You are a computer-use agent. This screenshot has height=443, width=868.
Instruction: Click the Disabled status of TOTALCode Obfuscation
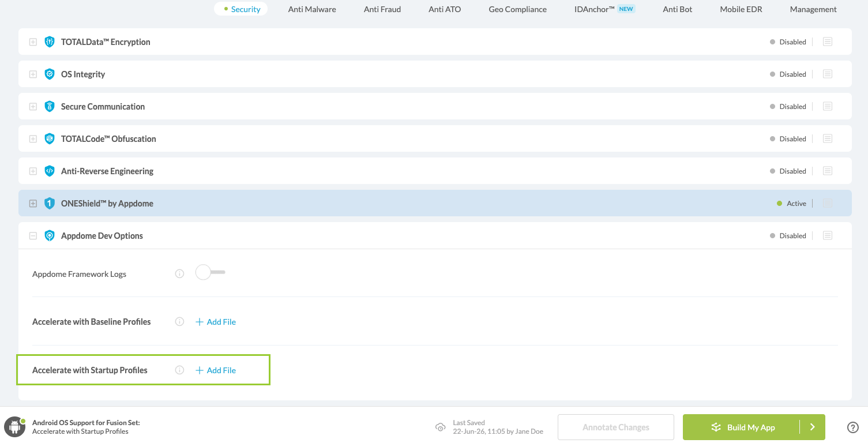[x=788, y=139]
